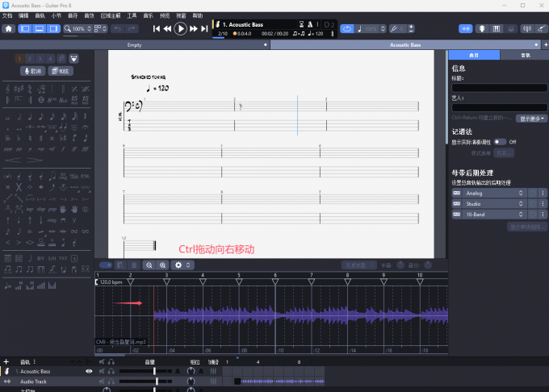Click the undo arrow in toolbar
Viewport: 549px width, 392px height.
117,28
